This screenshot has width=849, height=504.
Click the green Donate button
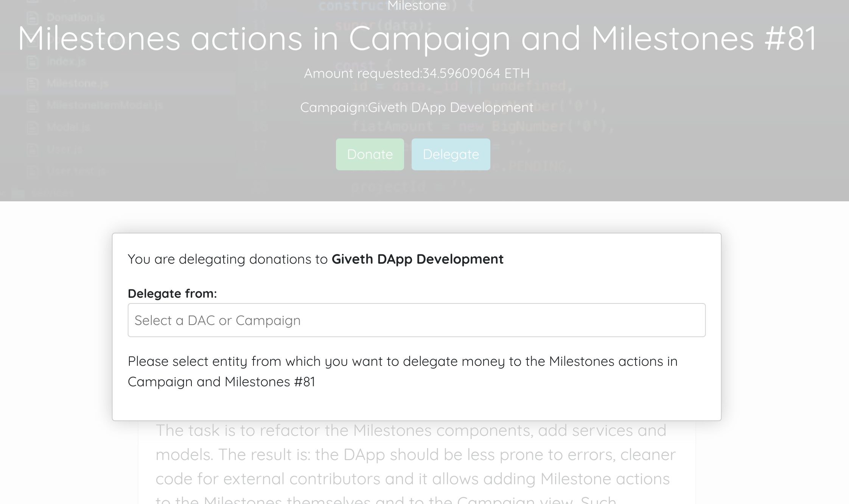coord(370,154)
